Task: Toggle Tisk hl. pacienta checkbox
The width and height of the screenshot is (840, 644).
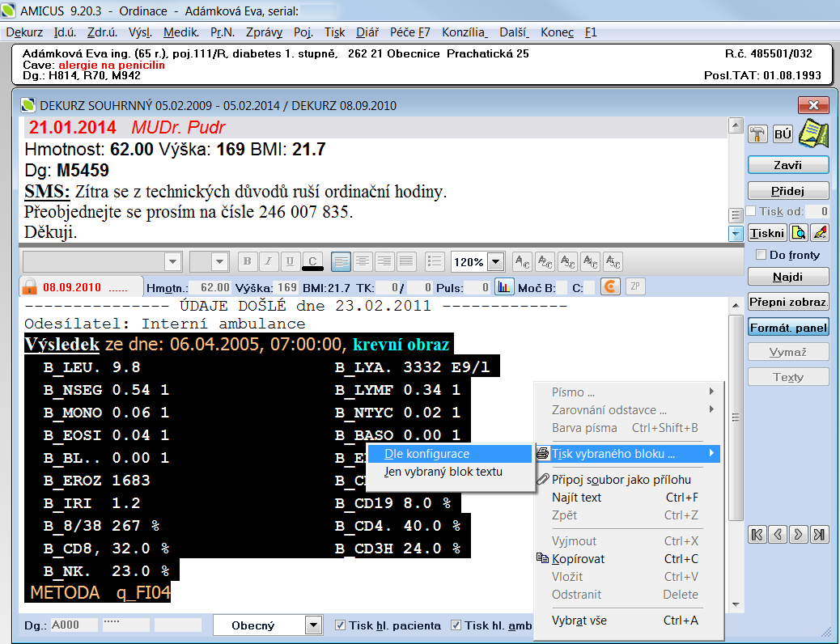Action: [x=340, y=625]
